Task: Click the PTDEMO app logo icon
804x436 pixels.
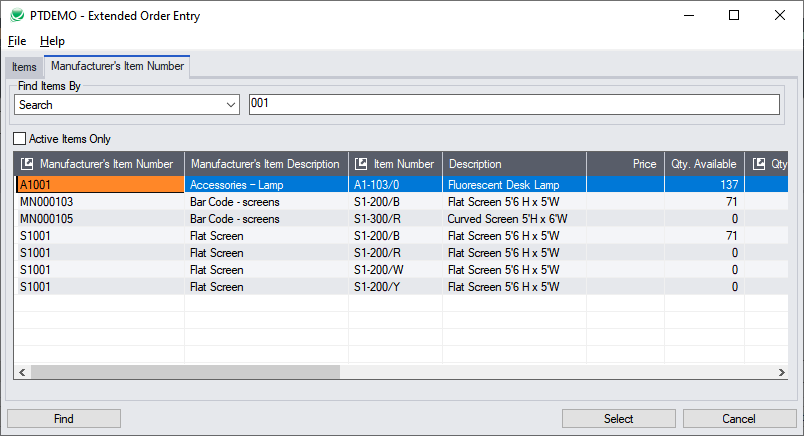Action: (17, 15)
